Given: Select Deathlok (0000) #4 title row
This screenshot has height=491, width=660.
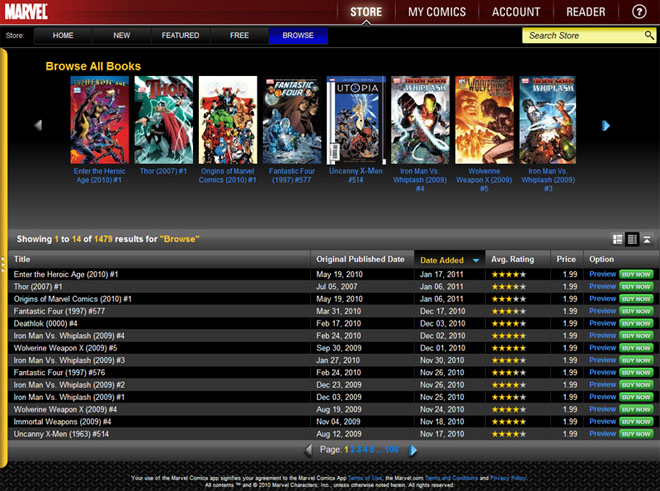Looking at the screenshot, I should tap(45, 323).
